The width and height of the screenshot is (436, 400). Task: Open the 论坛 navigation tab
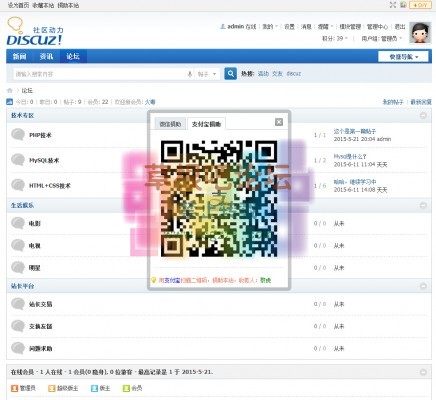[73, 56]
